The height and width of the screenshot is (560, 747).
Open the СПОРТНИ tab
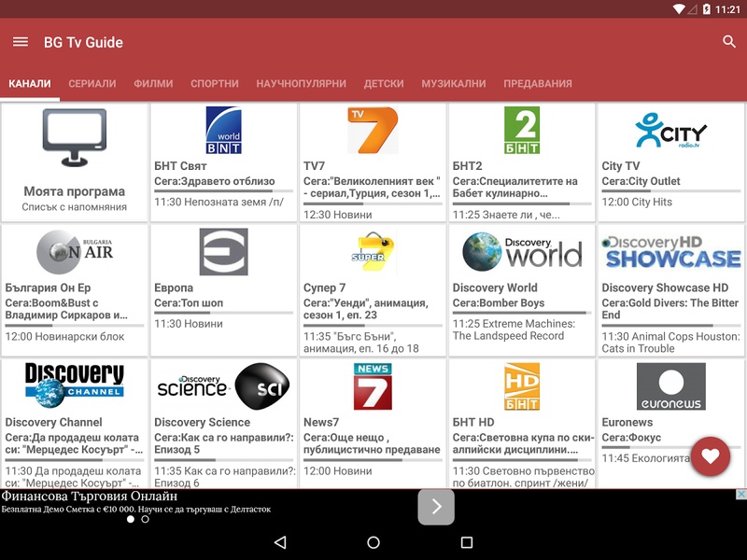[x=215, y=84]
